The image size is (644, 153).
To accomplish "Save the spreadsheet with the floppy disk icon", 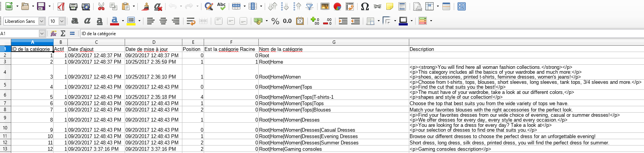I will [41, 6].
